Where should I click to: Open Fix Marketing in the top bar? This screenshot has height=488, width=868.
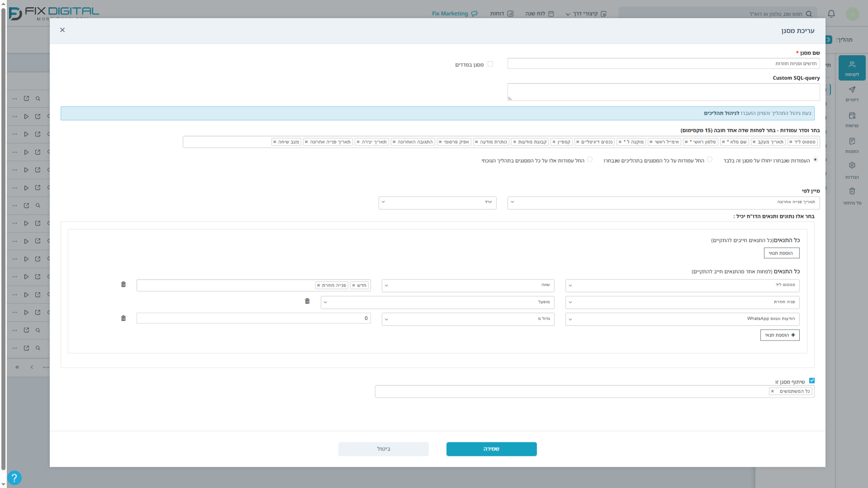point(455,14)
